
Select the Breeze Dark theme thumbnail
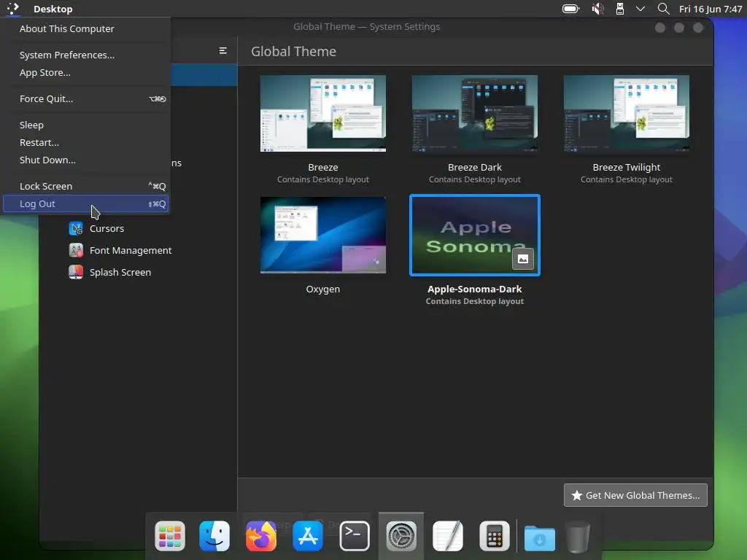pos(474,113)
